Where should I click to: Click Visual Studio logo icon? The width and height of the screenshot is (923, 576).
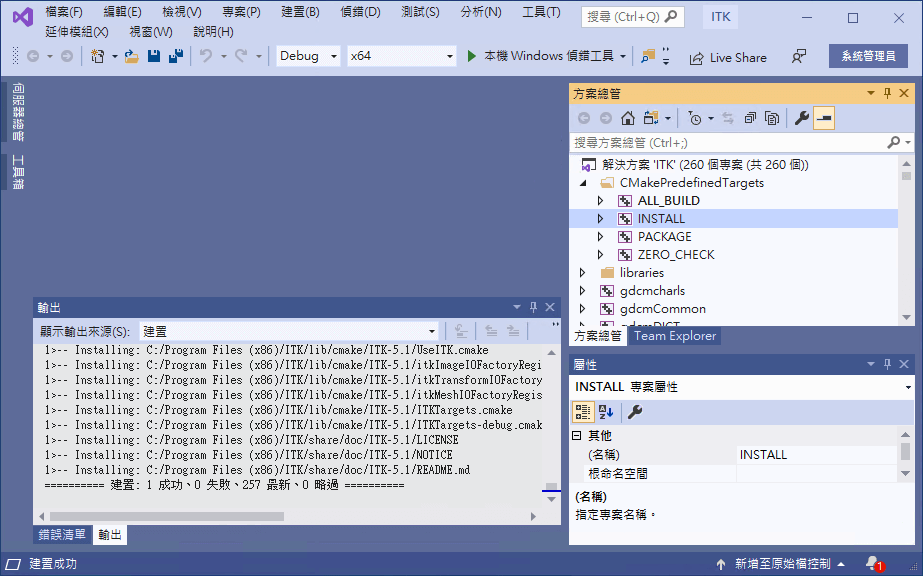pos(22,17)
